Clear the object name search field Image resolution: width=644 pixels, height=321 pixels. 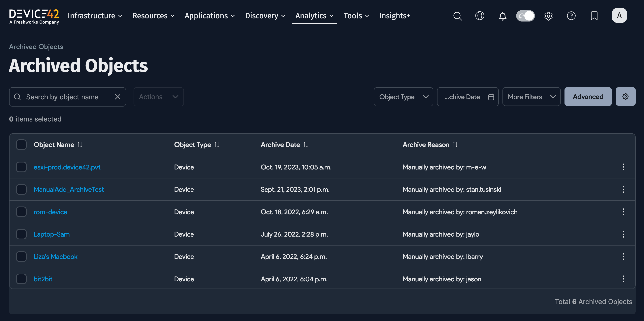(x=117, y=97)
